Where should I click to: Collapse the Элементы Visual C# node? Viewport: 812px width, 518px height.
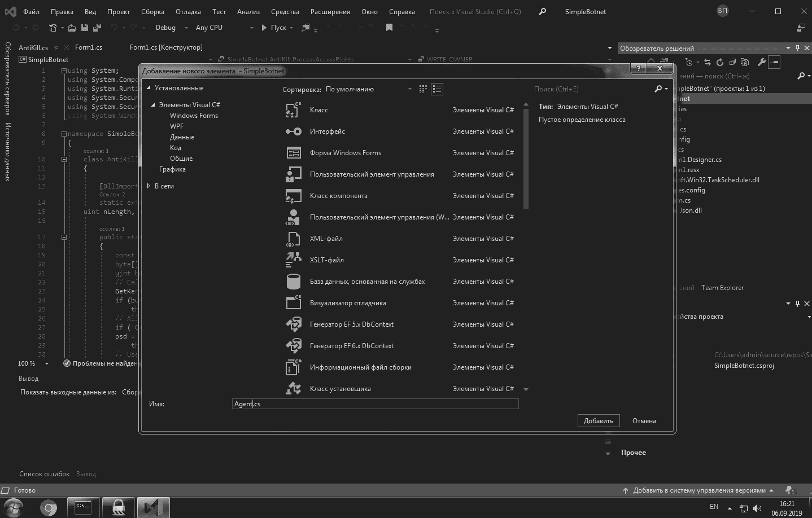[x=153, y=105]
